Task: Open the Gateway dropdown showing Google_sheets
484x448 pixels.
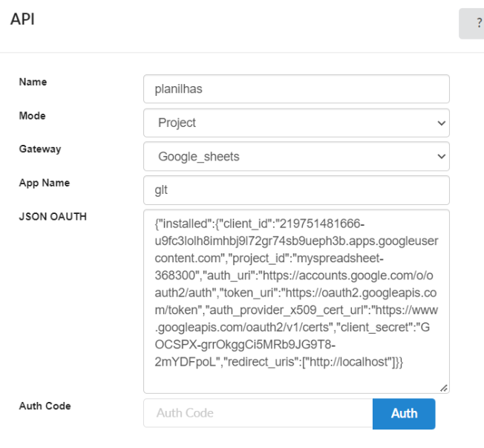Action: (295, 157)
